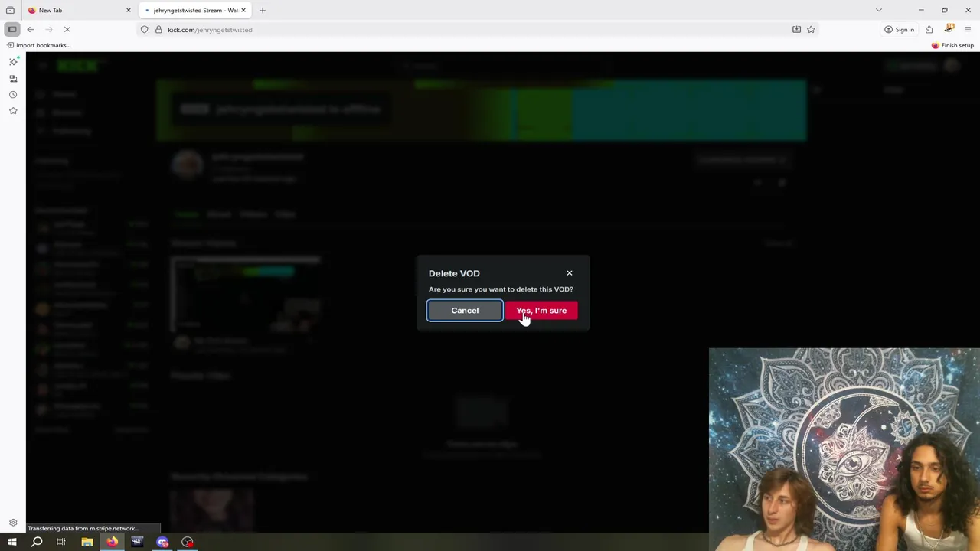Close the Delete VOD dialog with X
The width and height of the screenshot is (980, 551).
(x=569, y=273)
